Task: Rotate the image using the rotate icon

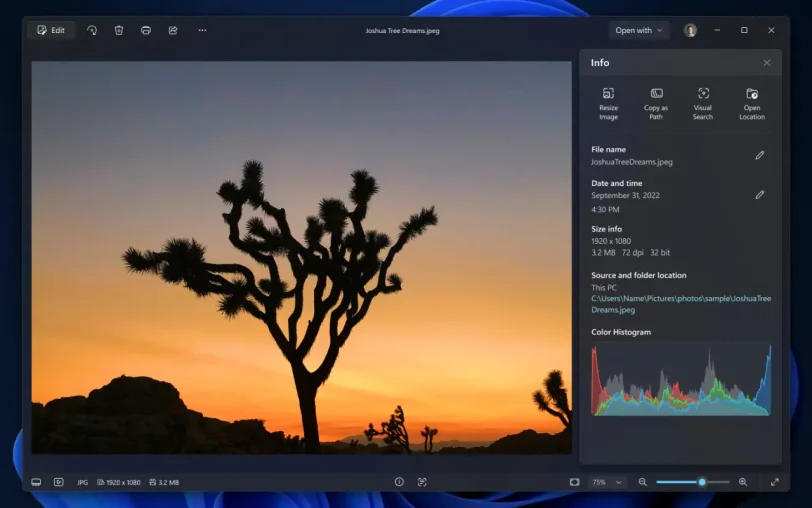Action: point(92,31)
